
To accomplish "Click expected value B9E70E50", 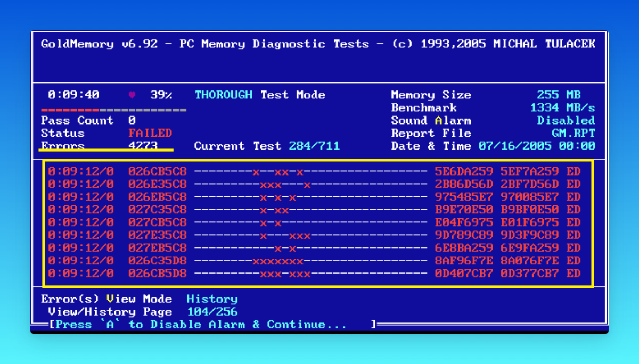I will tap(464, 210).
